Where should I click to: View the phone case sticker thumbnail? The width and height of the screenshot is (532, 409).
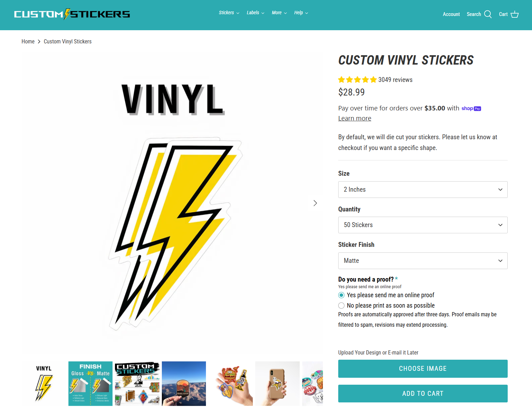point(277,383)
